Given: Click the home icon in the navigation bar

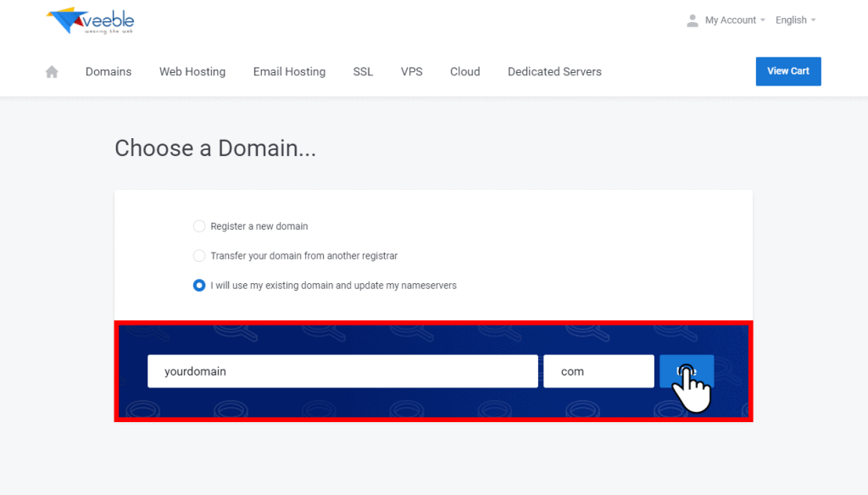Looking at the screenshot, I should point(51,71).
